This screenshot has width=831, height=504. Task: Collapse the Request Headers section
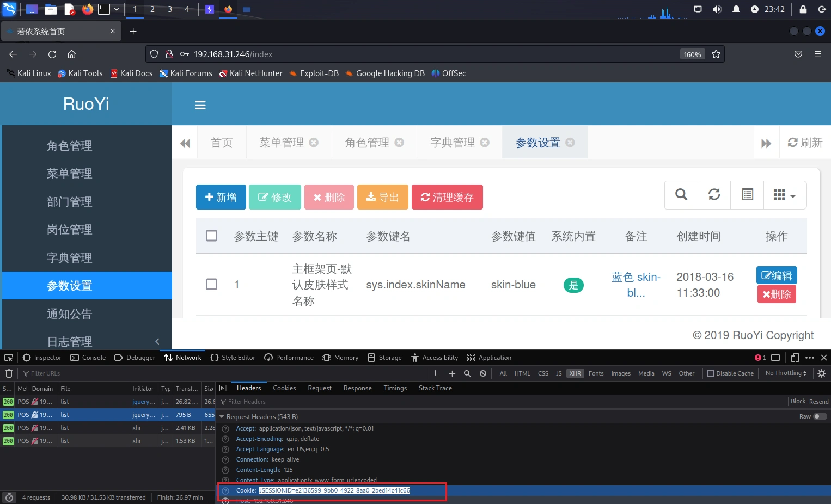(x=222, y=417)
